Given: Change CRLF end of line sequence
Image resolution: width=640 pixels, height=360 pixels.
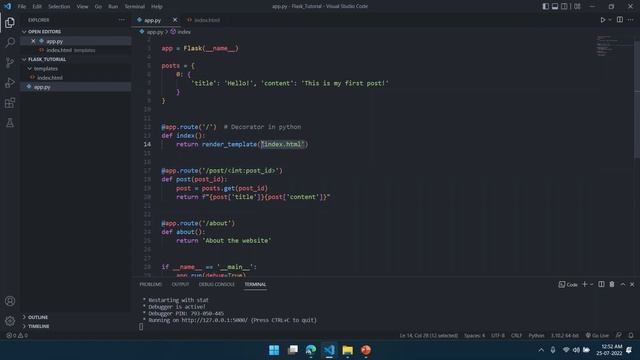Looking at the screenshot, I should click(516, 336).
